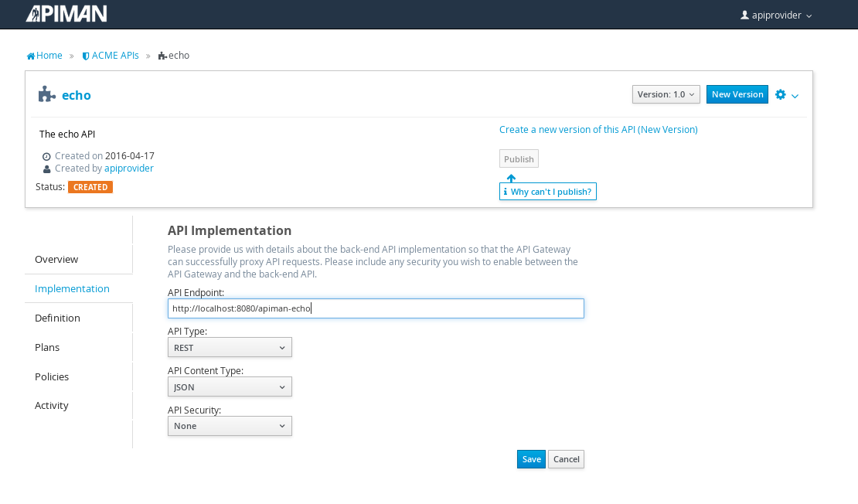Open the echo API title link
The image size is (858, 504).
(x=76, y=95)
